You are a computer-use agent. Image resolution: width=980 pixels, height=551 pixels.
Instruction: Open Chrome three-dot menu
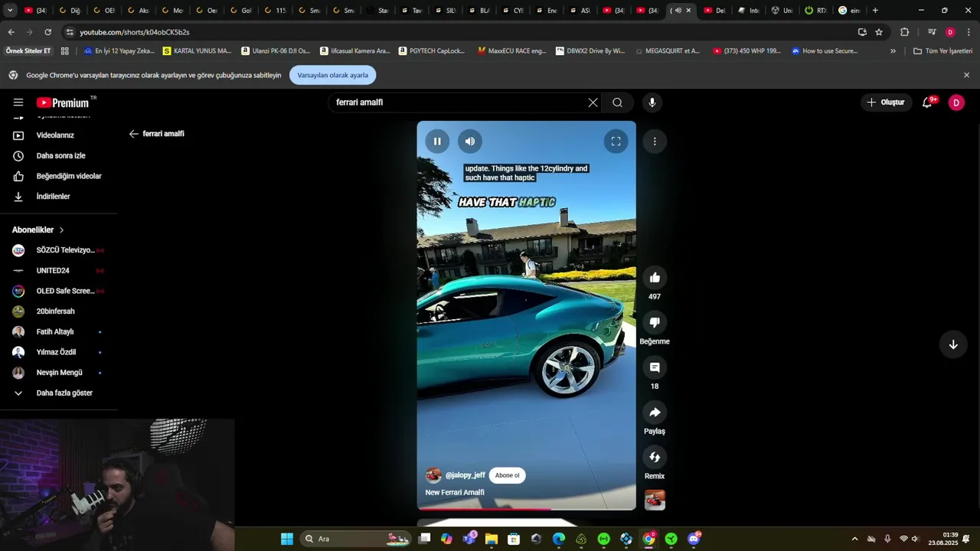point(969,32)
